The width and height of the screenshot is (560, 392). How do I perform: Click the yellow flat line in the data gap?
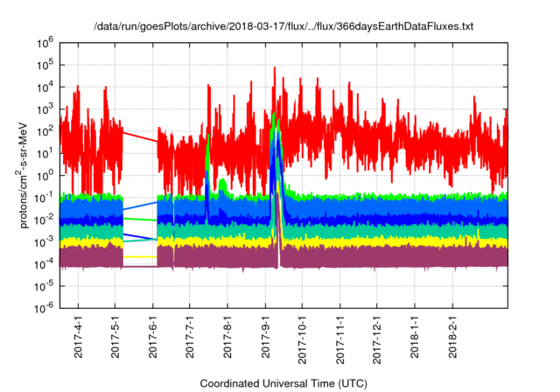click(140, 256)
